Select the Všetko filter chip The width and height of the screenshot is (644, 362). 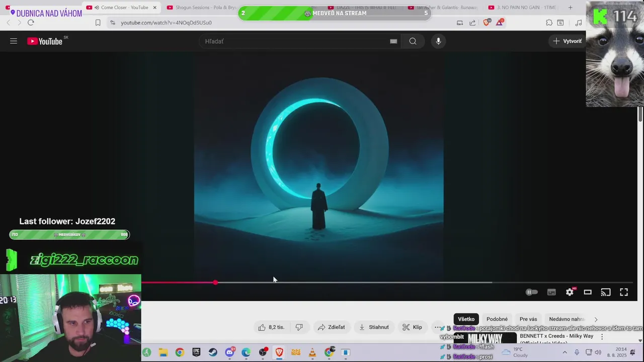coord(466,319)
